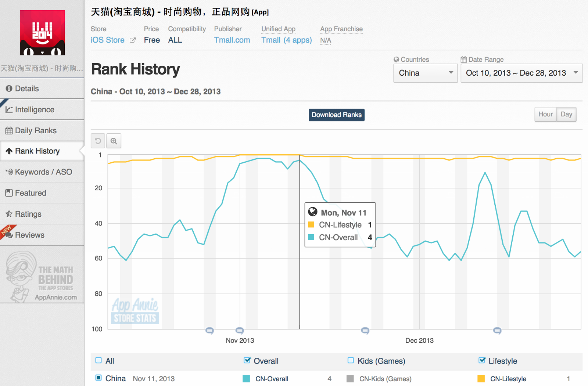Click the event comment marker at Nov 2013
Image resolution: width=588 pixels, height=386 pixels.
240,331
